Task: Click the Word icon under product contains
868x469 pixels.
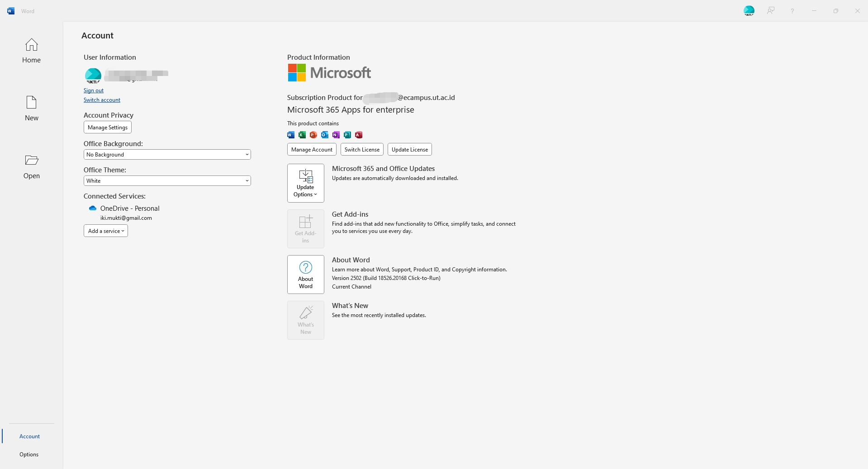Action: click(290, 134)
